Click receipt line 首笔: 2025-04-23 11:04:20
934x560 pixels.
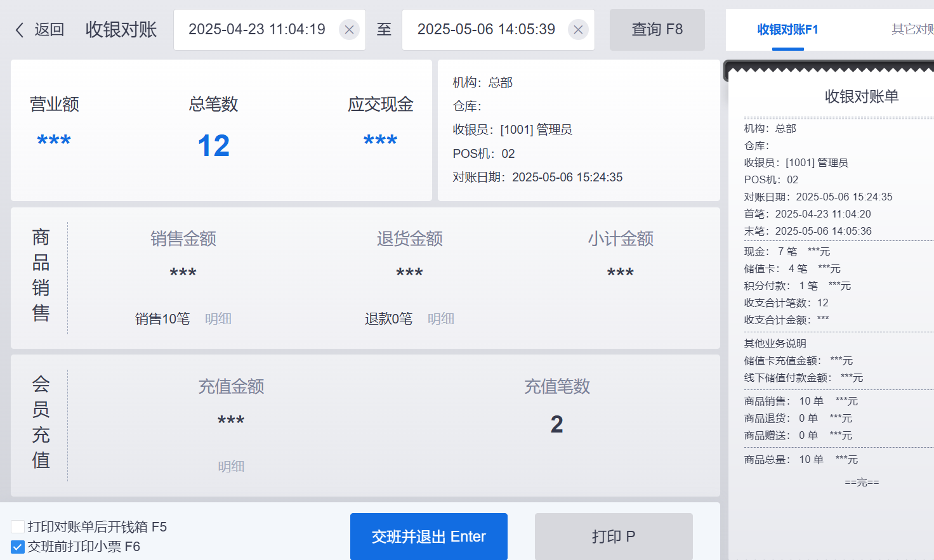808,214
